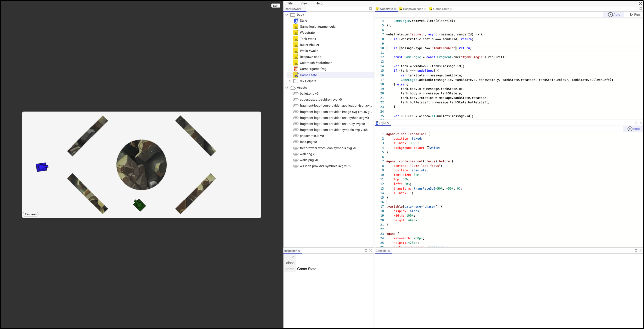Click the Help menu in menu bar

pyautogui.click(x=320, y=3)
